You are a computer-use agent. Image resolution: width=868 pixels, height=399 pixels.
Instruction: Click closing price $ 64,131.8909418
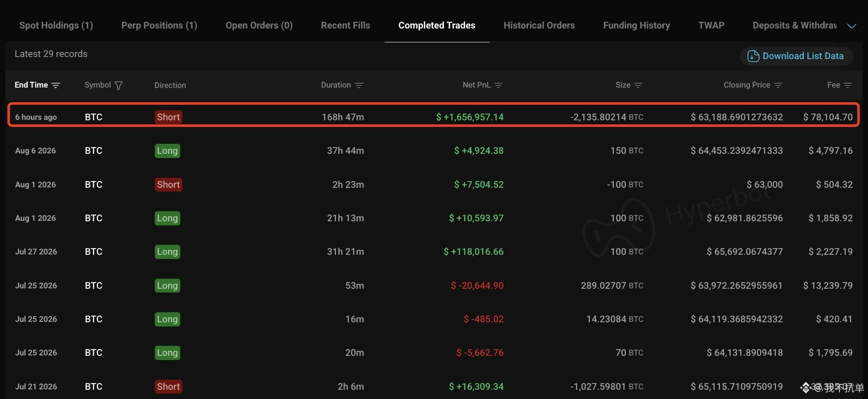click(745, 352)
